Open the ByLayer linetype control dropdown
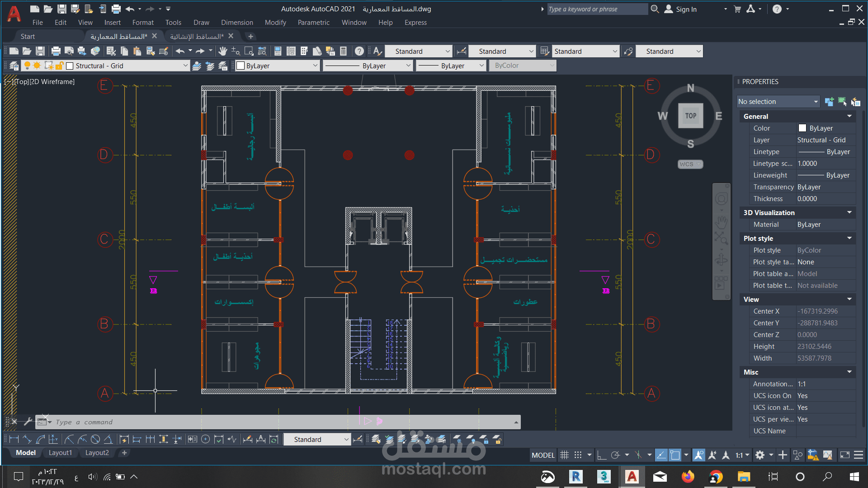868x488 pixels. pos(408,66)
